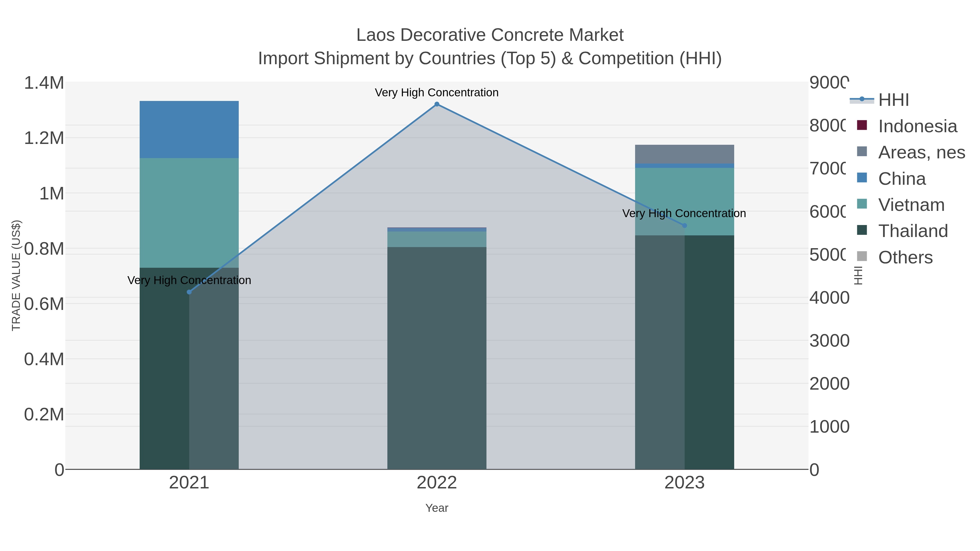Click the Vietnam segment of 2021 bar
Viewport: 980px width, 551px height.
tap(189, 213)
